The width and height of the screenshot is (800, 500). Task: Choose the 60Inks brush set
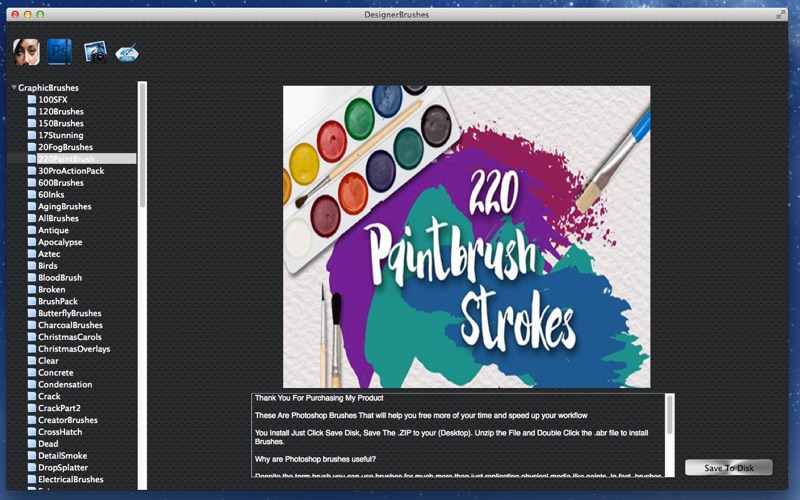pos(51,194)
